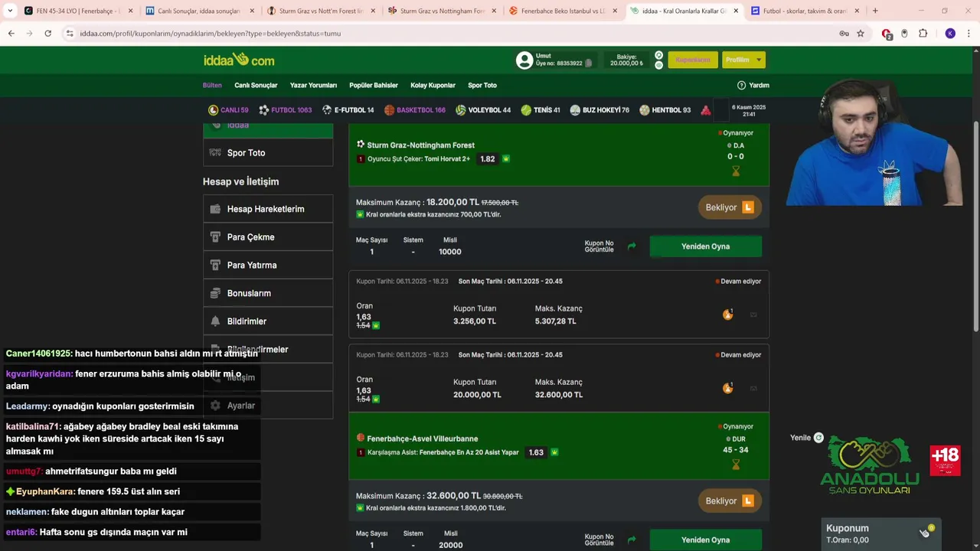Open Para Çekme sidebar item
This screenshot has height=551, width=980.
click(x=268, y=237)
